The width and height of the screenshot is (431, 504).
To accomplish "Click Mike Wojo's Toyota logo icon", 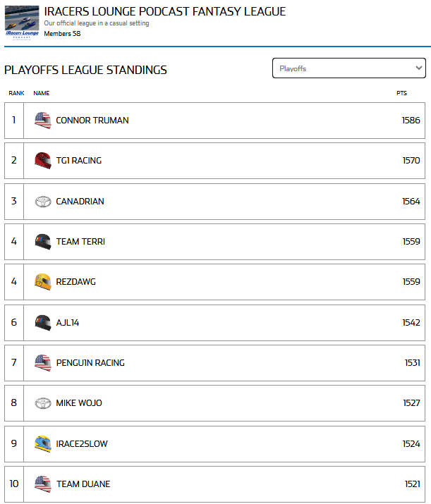I will pos(43,403).
